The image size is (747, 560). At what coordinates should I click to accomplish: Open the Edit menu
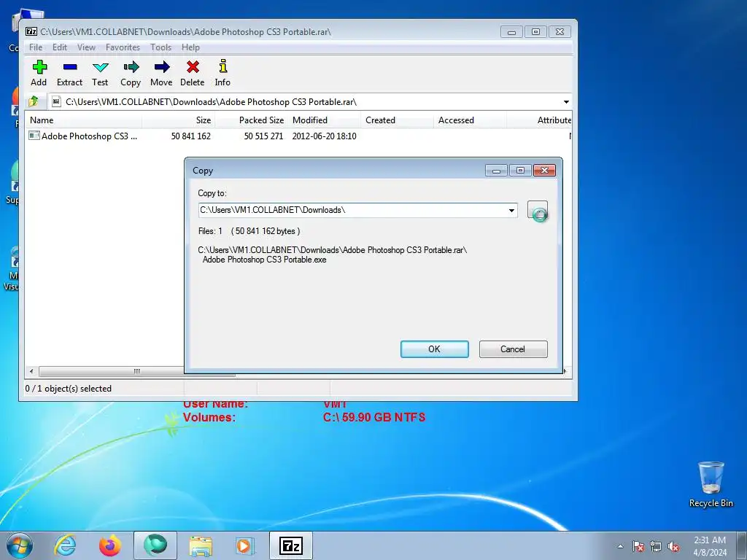60,47
